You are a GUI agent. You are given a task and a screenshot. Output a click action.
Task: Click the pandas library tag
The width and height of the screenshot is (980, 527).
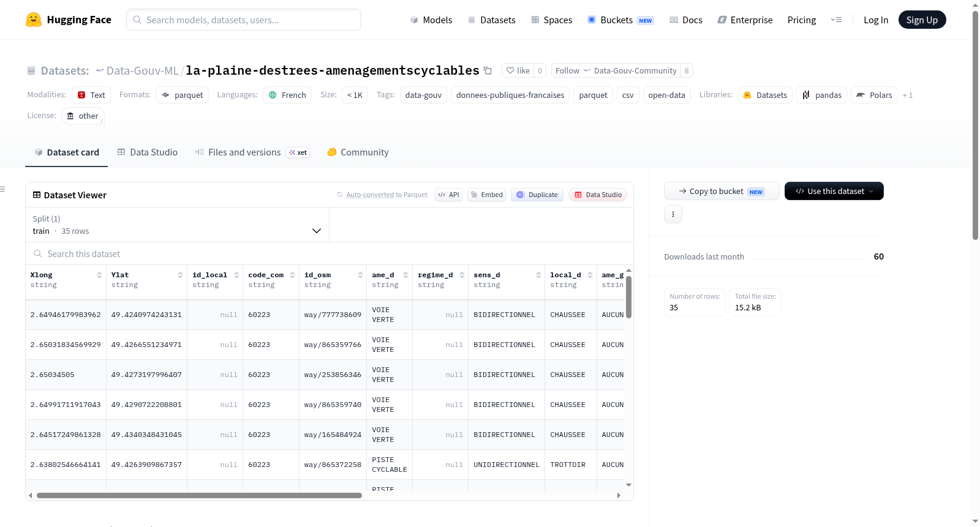coord(821,95)
